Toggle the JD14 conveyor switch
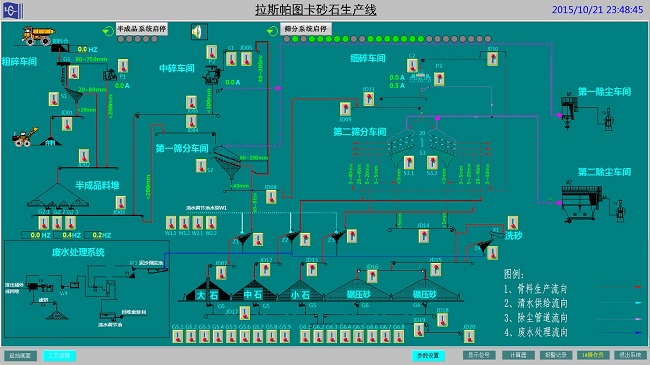 coord(423,236)
